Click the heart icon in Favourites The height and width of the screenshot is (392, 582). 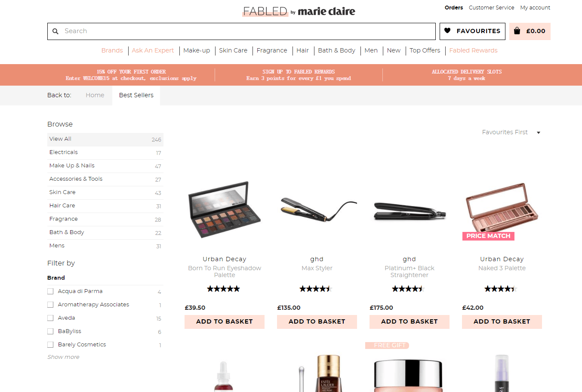(447, 31)
